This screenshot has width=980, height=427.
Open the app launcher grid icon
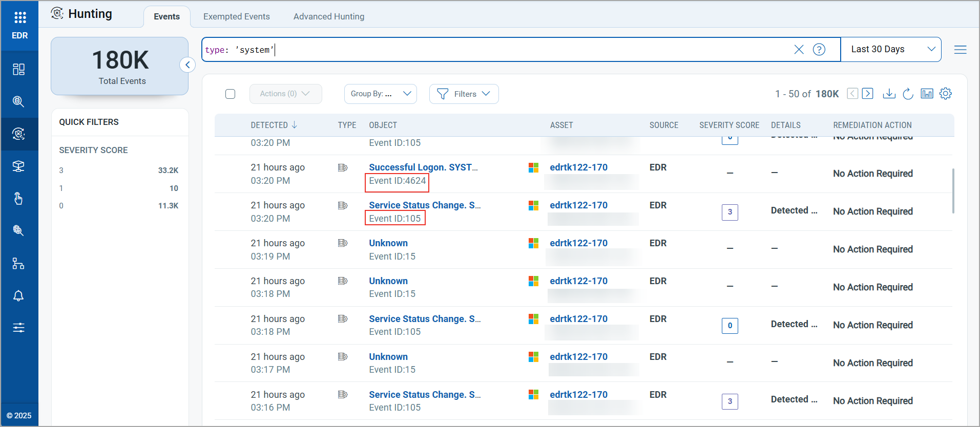20,18
